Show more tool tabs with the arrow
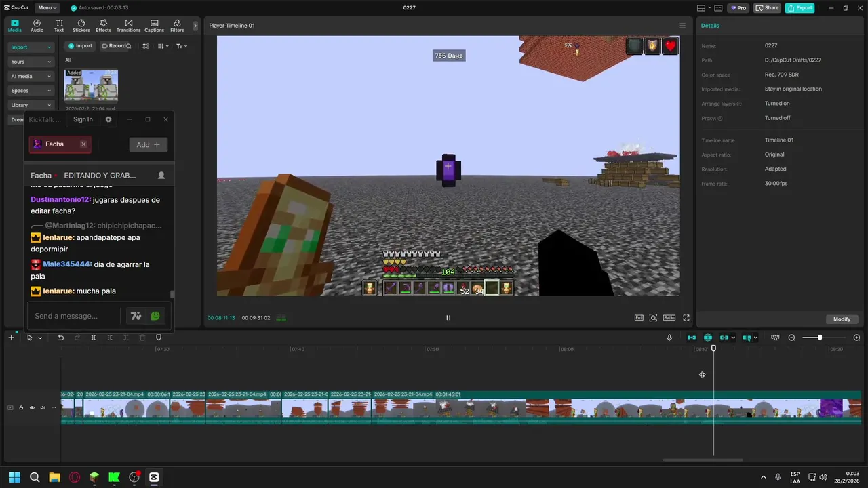 [195, 26]
